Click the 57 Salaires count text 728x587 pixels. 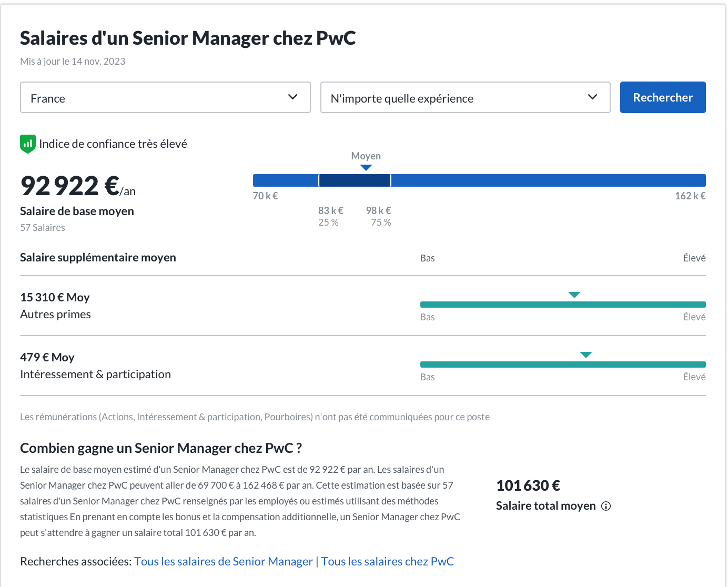pos(43,228)
